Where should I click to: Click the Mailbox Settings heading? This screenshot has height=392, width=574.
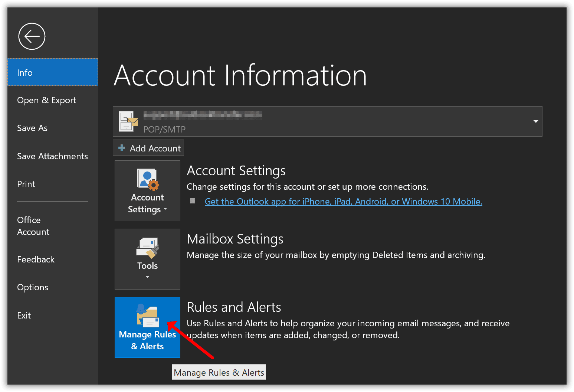235,239
